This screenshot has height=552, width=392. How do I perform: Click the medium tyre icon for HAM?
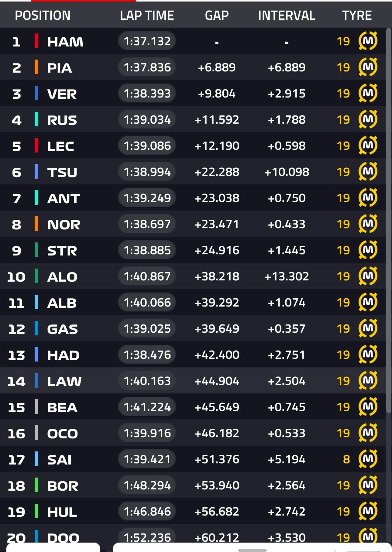(x=368, y=41)
